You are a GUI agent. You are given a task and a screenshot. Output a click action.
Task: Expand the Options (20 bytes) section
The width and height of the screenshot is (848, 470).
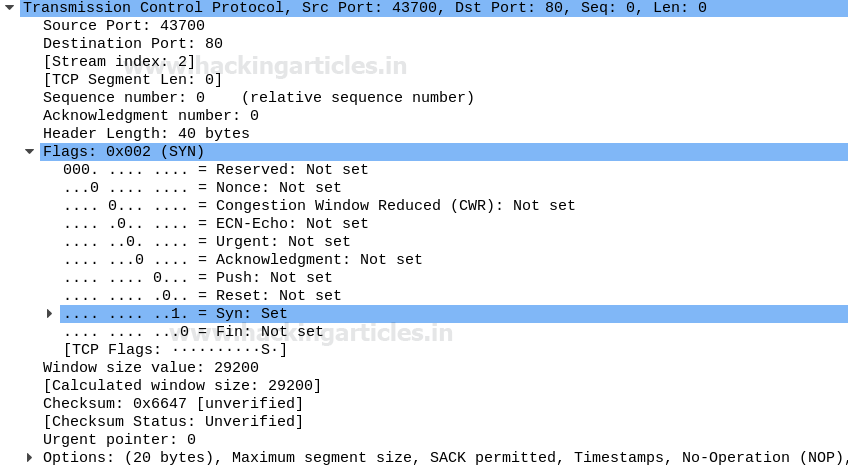coord(29,458)
